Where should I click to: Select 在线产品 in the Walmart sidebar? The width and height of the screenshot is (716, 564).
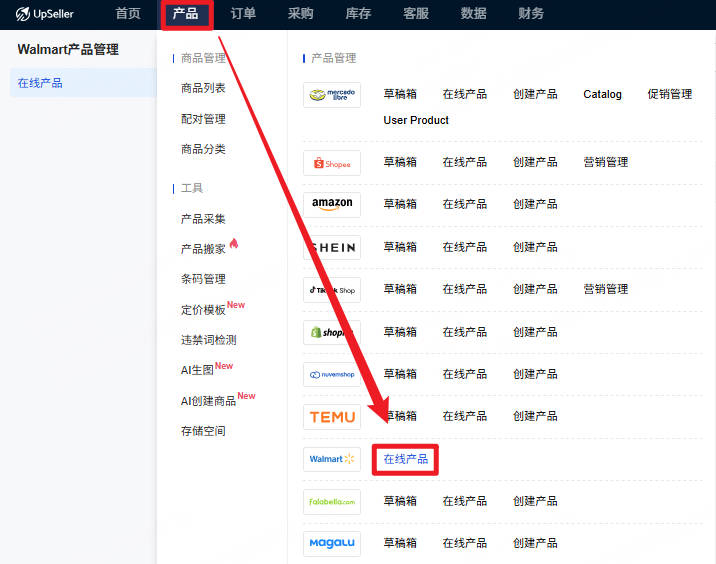83,83
